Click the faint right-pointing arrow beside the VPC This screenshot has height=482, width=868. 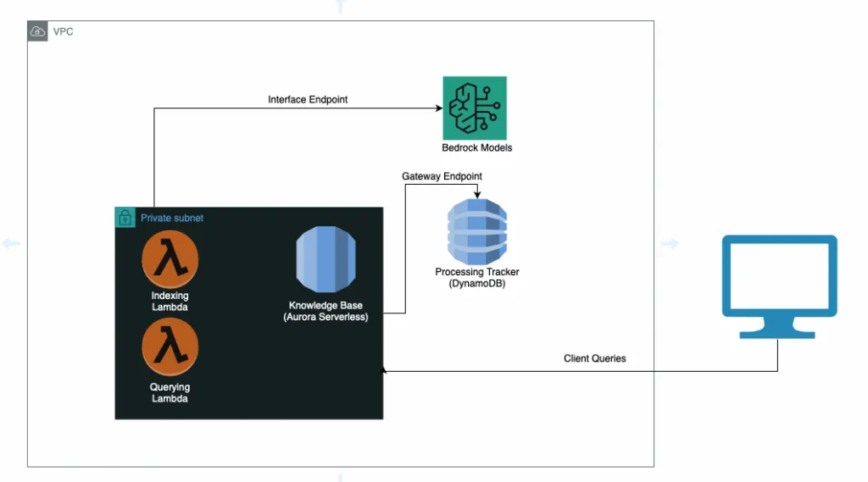(x=670, y=244)
